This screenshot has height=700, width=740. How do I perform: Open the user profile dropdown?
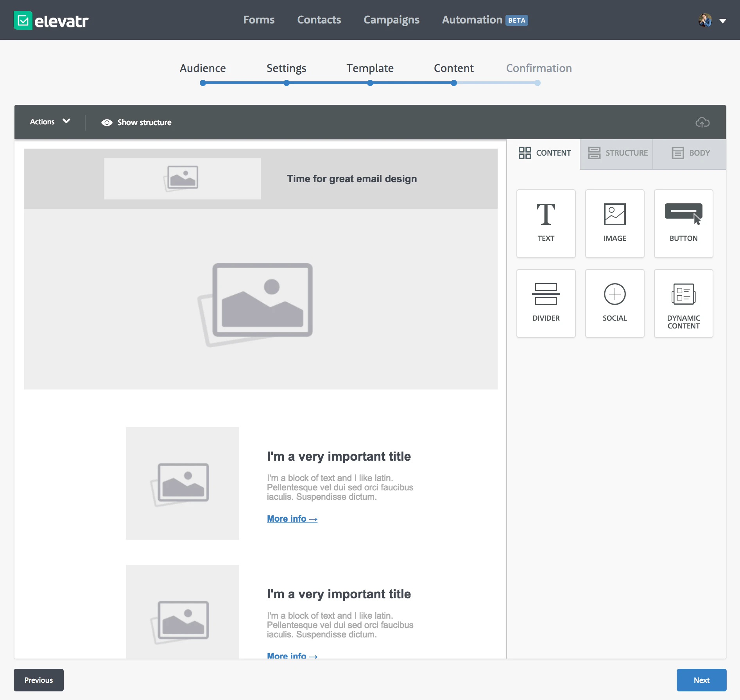click(711, 20)
